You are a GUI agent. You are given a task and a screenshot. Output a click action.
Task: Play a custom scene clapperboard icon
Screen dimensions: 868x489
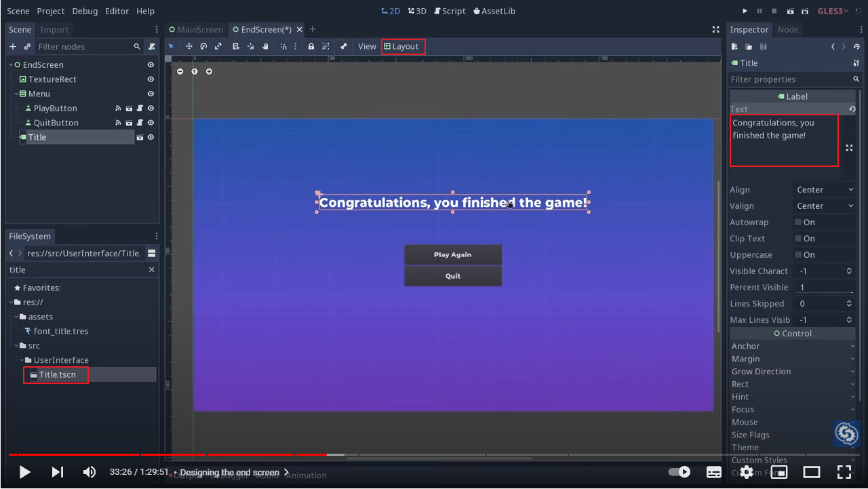805,11
